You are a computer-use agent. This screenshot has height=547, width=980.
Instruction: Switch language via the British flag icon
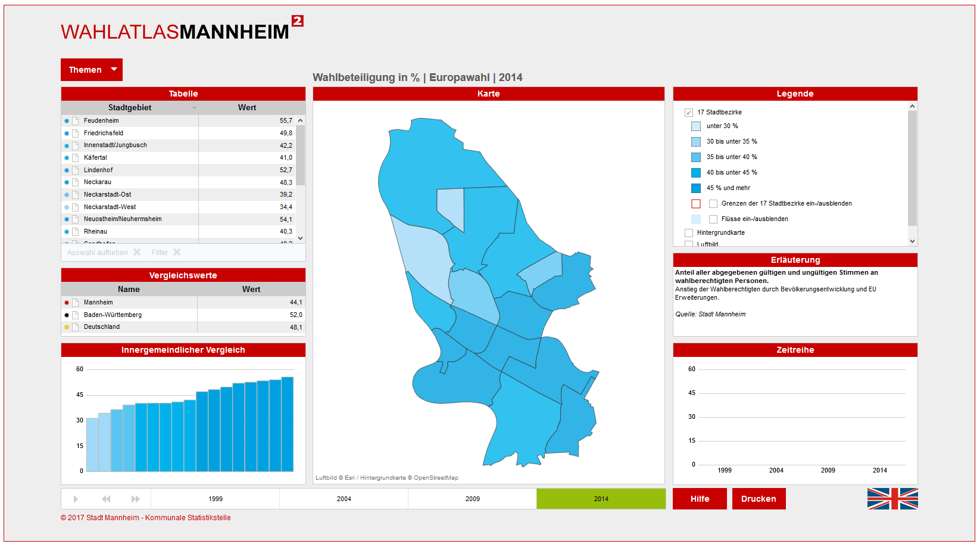892,499
